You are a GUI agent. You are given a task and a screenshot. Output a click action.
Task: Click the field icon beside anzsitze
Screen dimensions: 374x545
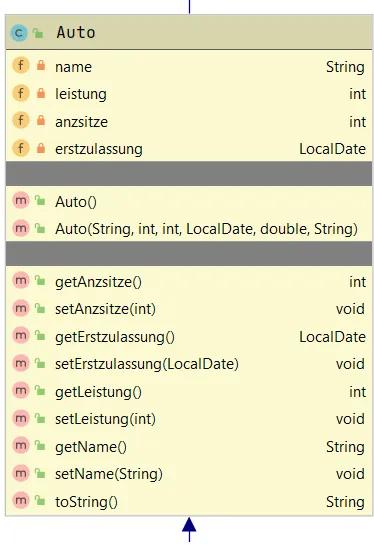coord(21,121)
